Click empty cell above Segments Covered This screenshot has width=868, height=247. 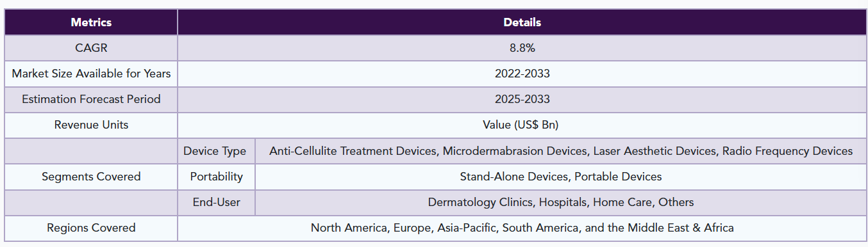point(91,151)
